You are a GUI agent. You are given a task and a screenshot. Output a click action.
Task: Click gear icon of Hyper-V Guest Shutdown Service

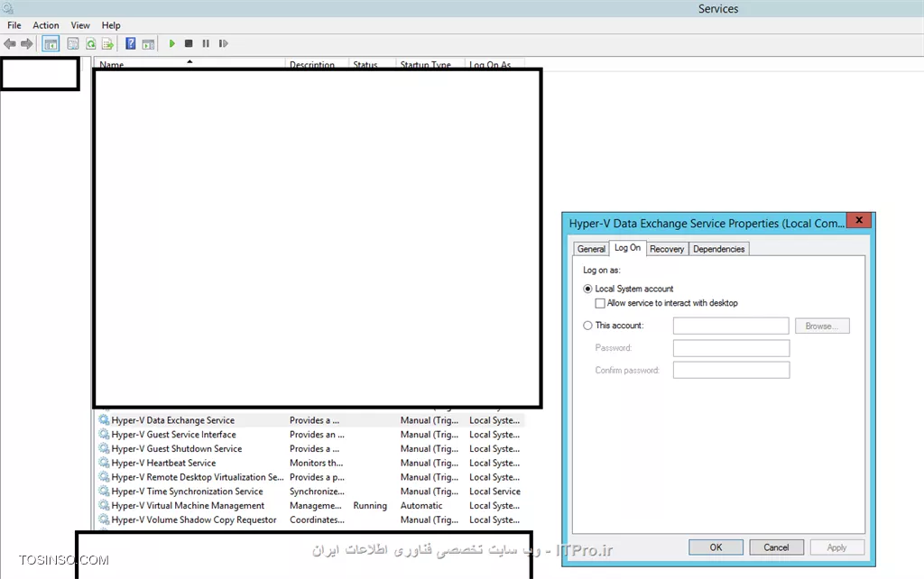click(x=105, y=448)
